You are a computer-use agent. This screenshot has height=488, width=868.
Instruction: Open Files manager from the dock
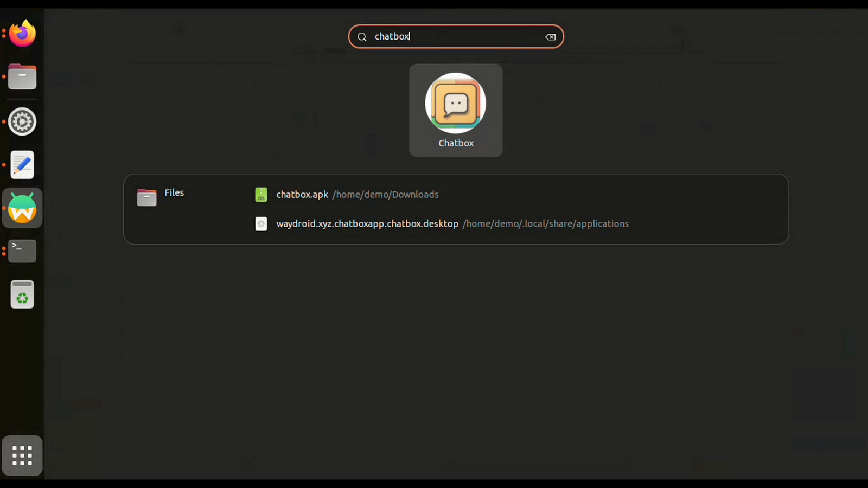coord(22,77)
